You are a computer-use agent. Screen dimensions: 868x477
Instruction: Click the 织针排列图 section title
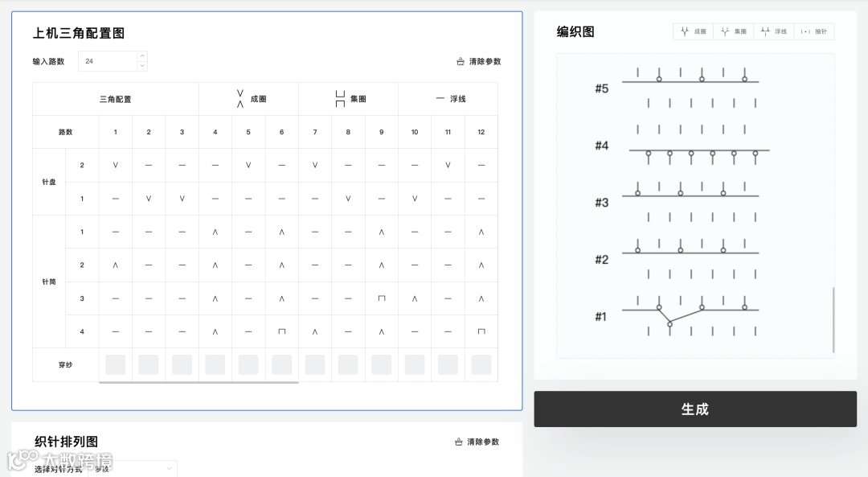point(67,442)
